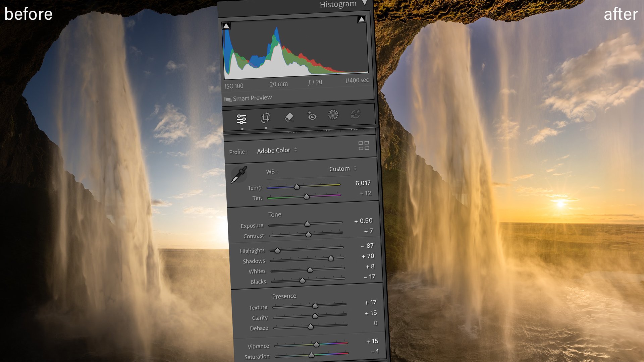644x362 pixels.
Task: Click the White Balance eyedropper tool
Action: [239, 175]
